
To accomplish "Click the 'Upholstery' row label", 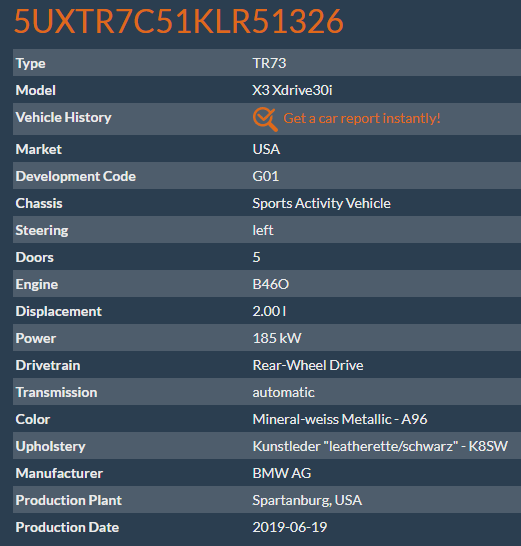I will tap(50, 446).
